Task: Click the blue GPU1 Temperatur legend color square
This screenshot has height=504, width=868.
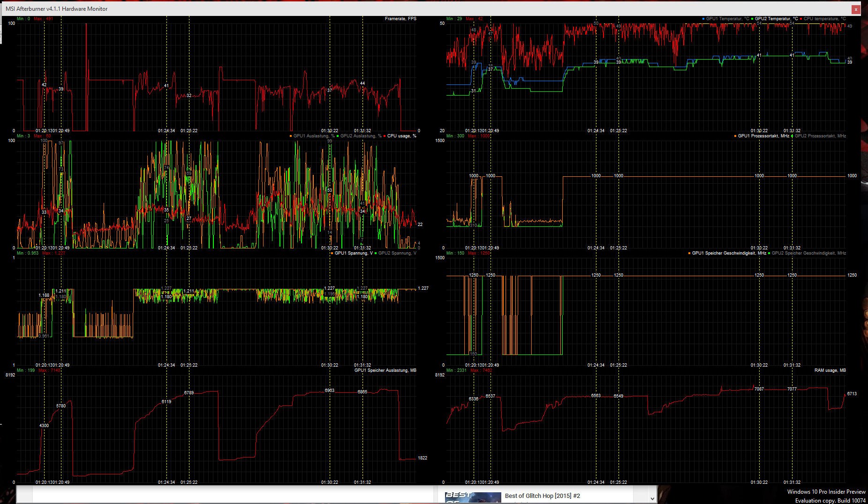Action: click(x=703, y=19)
